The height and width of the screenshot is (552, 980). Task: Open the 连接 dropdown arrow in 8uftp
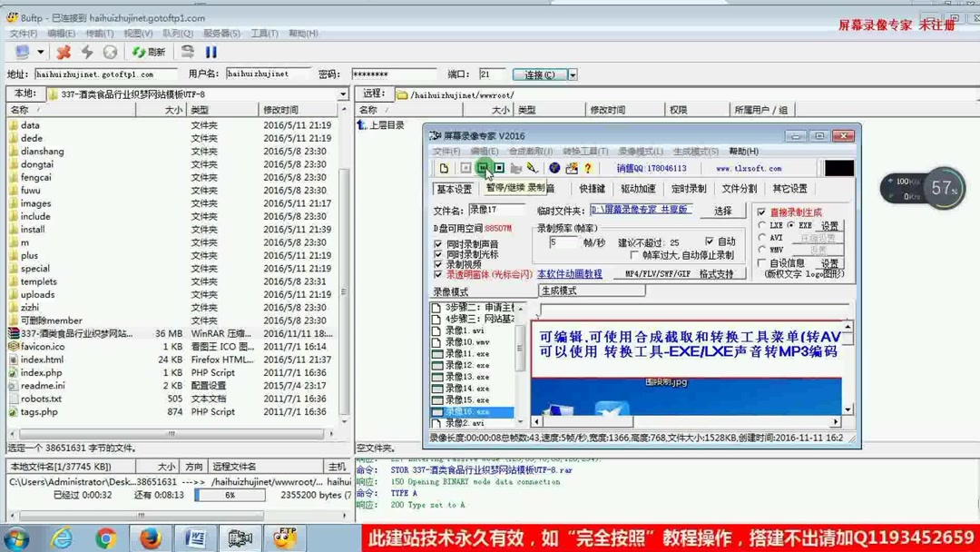tap(570, 74)
